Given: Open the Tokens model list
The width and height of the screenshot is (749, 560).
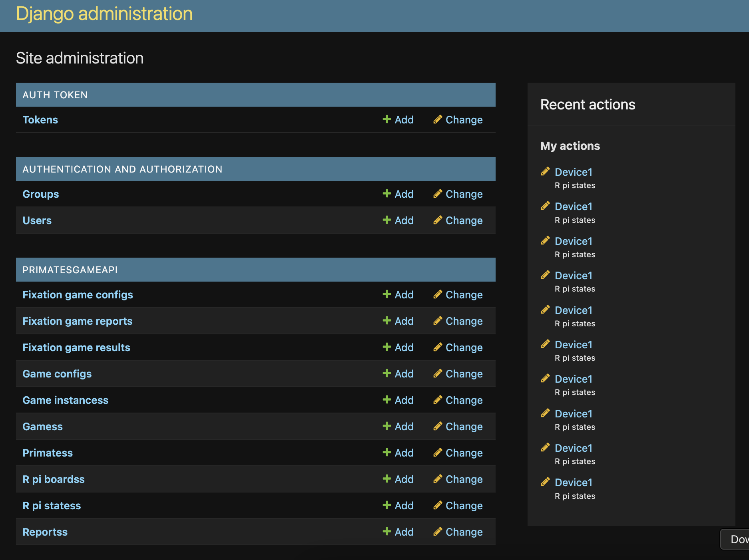Looking at the screenshot, I should point(40,120).
